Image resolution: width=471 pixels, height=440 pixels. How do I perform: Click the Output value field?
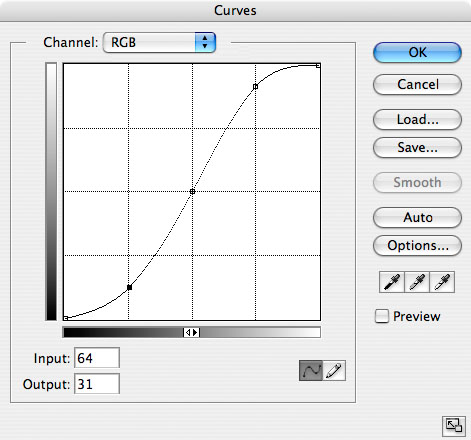click(97, 384)
